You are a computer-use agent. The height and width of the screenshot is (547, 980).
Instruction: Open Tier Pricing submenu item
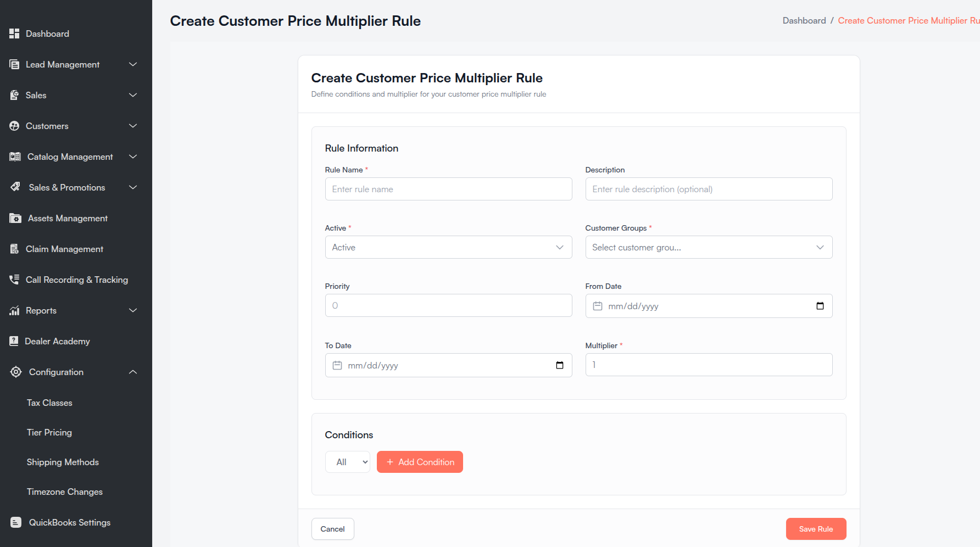click(49, 432)
